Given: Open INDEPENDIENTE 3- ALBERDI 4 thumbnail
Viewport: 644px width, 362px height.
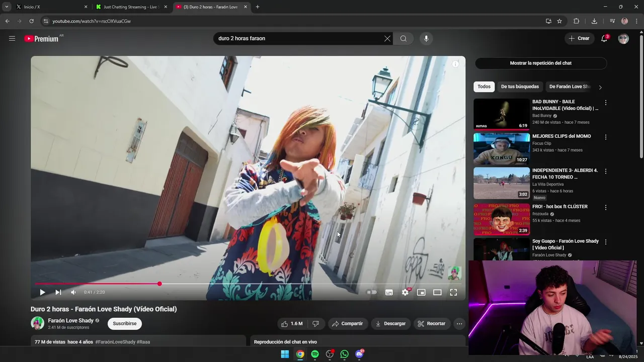Looking at the screenshot, I should pyautogui.click(x=502, y=184).
